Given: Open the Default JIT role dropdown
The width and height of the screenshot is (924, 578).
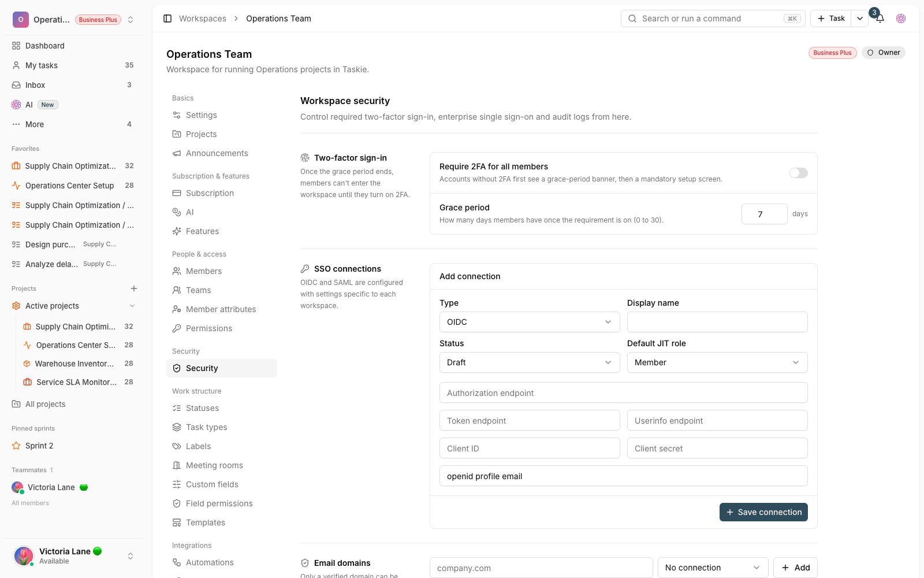Looking at the screenshot, I should pyautogui.click(x=717, y=362).
